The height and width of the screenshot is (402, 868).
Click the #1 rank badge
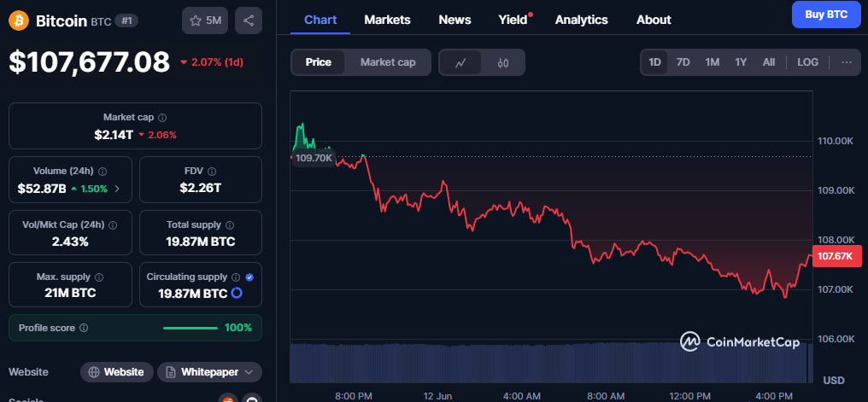click(126, 21)
